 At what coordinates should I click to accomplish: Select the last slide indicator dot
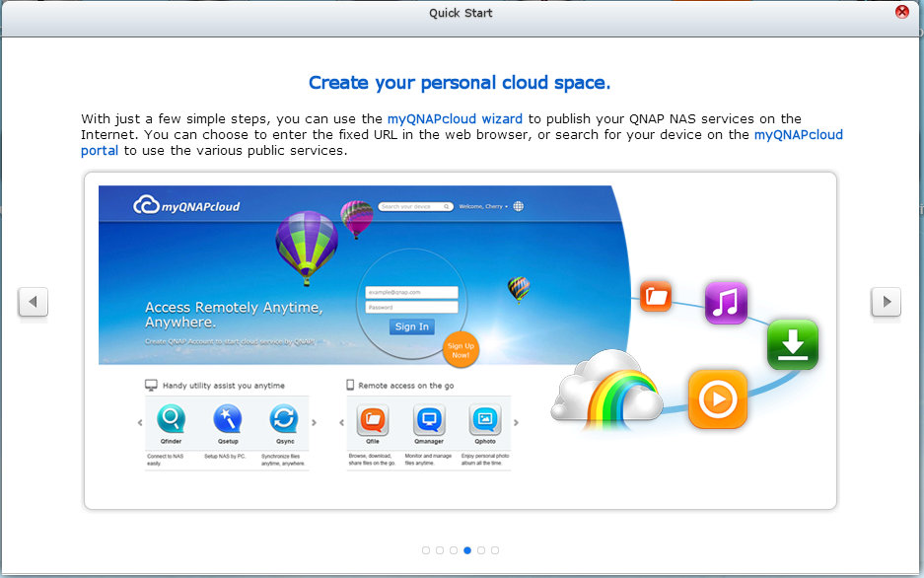point(495,550)
